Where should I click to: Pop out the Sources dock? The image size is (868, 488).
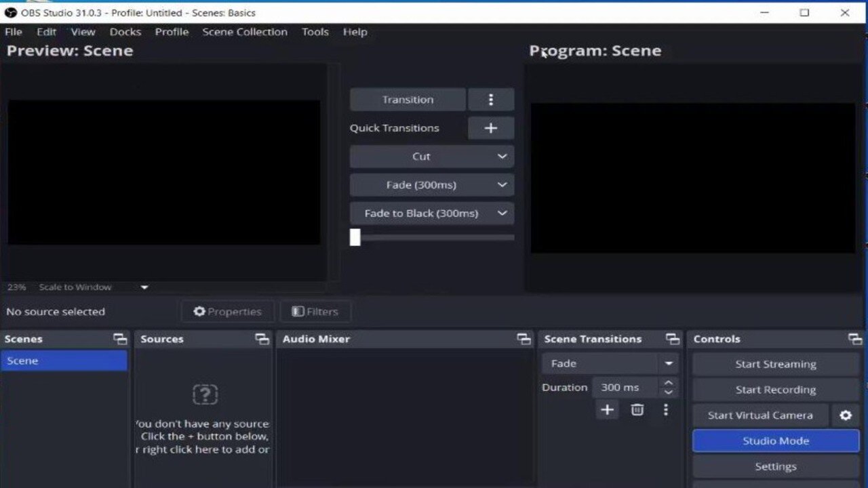tap(262, 339)
